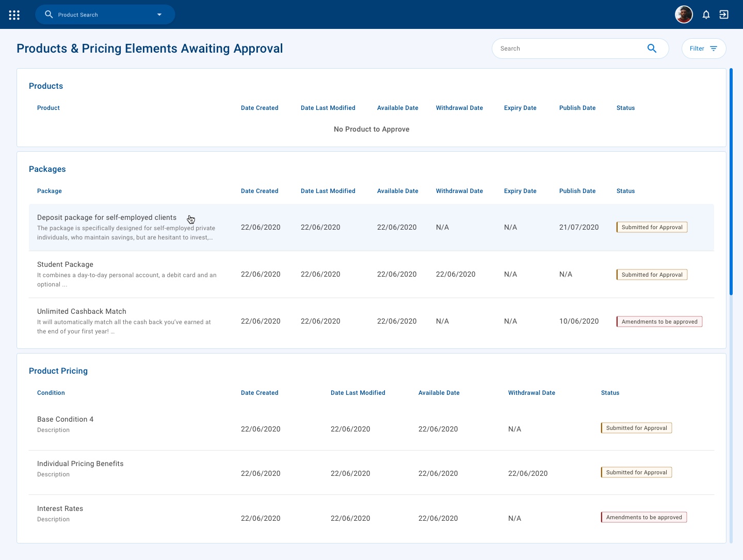The height and width of the screenshot is (560, 743).
Task: Click the Packages section heading
Action: point(47,169)
